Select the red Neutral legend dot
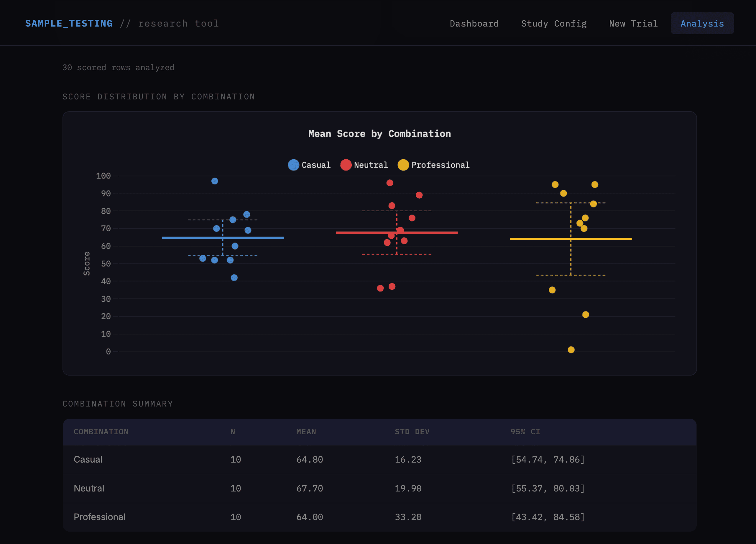 point(346,165)
